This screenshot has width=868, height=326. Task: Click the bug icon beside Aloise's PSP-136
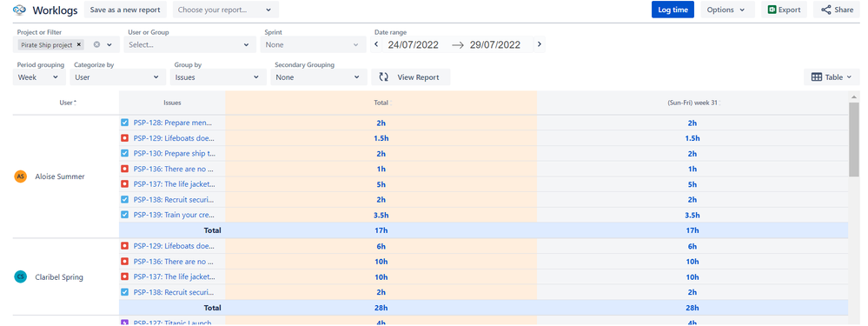pyautogui.click(x=124, y=169)
